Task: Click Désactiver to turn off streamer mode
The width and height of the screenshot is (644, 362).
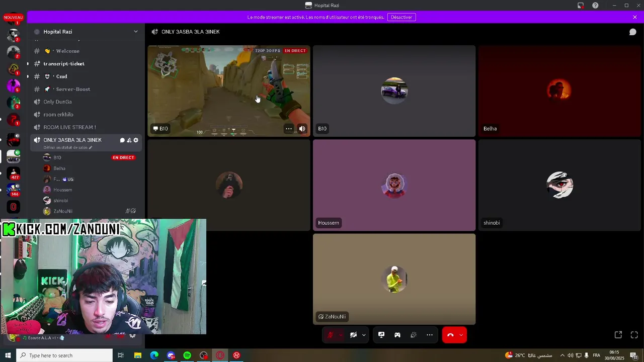Action: pos(401,17)
